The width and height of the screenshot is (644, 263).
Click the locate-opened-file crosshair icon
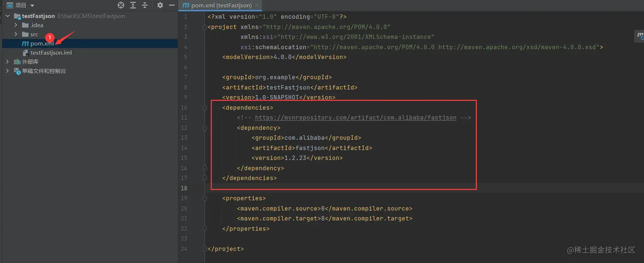pos(121,5)
